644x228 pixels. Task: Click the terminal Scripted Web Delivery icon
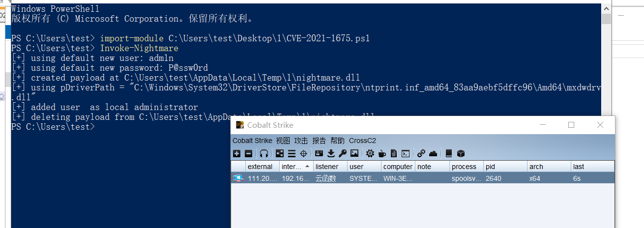406,153
